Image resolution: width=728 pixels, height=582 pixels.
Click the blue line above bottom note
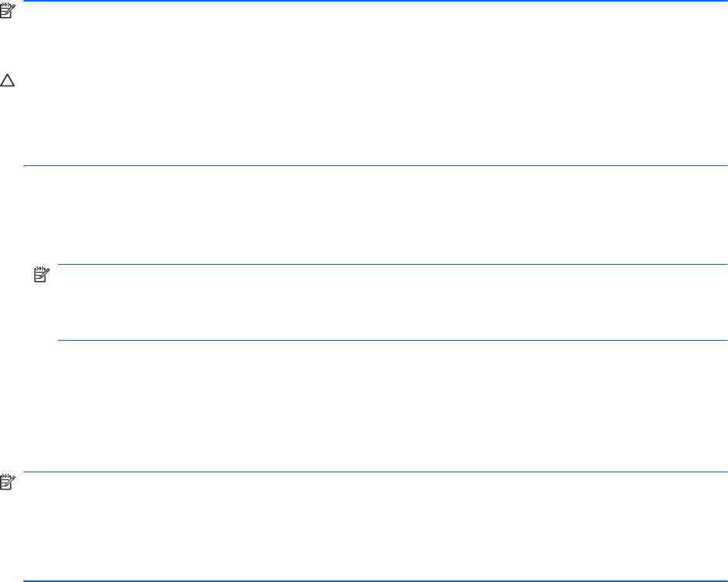coord(375,472)
